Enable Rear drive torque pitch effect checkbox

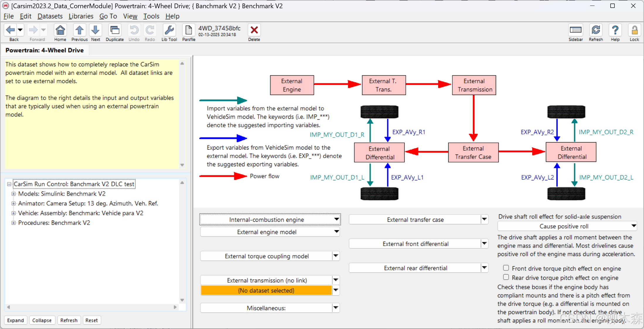click(506, 277)
